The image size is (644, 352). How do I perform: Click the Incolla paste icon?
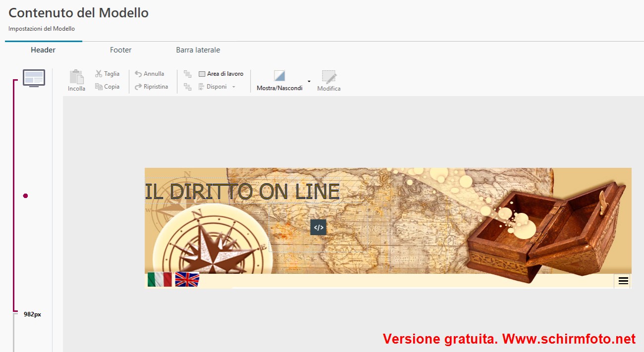76,80
